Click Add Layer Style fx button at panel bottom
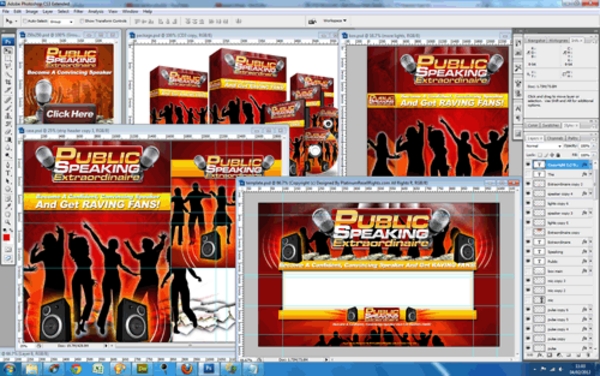 (x=540, y=355)
